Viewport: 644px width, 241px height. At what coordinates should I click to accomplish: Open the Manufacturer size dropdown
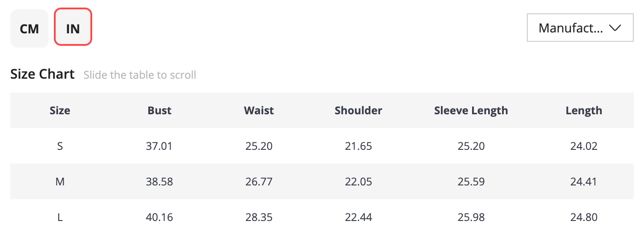580,28
